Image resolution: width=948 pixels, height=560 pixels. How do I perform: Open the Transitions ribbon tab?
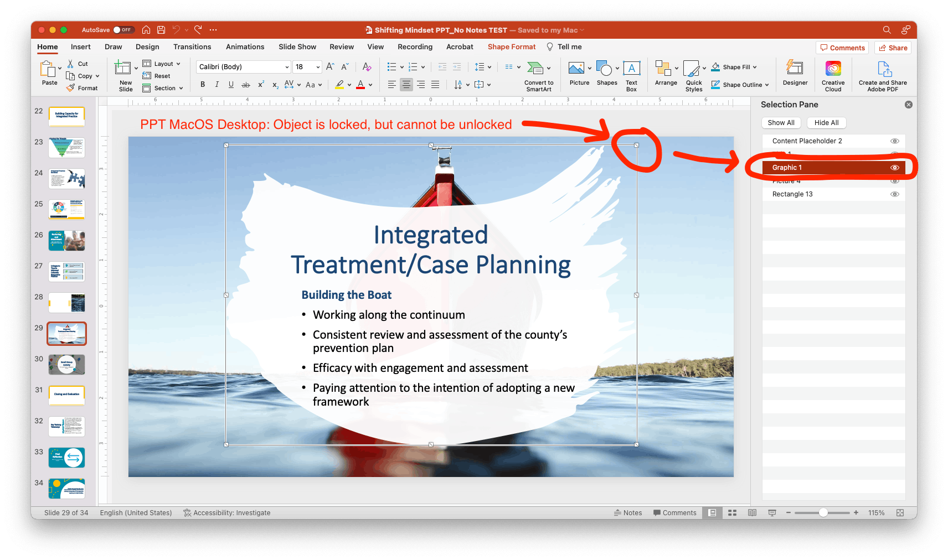coord(192,46)
